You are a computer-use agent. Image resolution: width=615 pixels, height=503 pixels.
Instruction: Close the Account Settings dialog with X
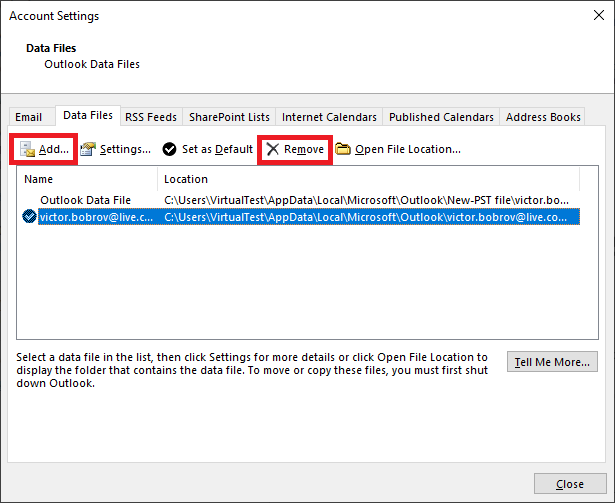pyautogui.click(x=599, y=15)
